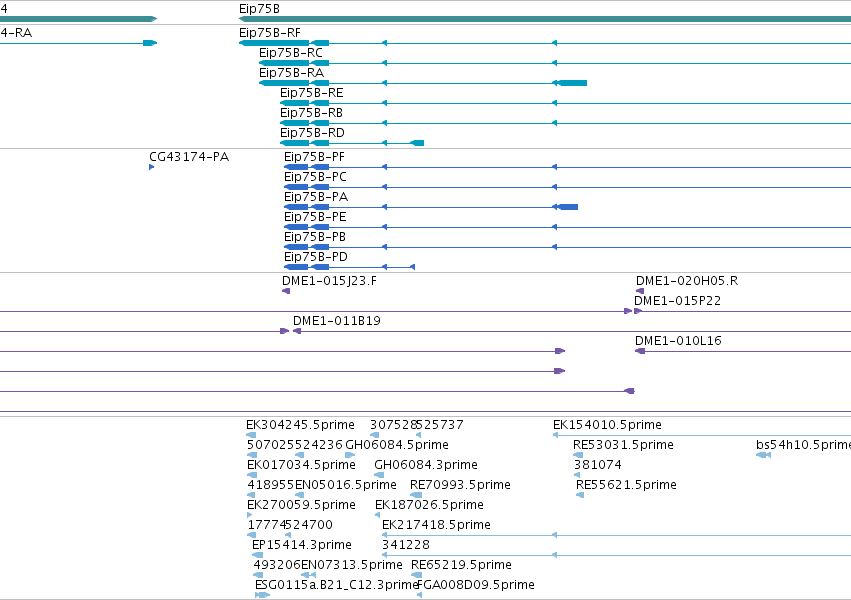Click the EK154010.5prime EST label
The width and height of the screenshot is (851, 600).
click(607, 425)
